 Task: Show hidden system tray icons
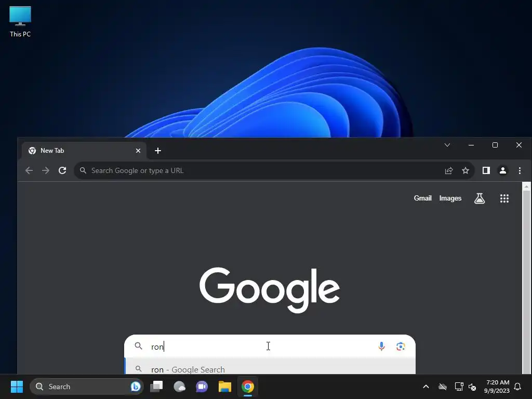426,387
